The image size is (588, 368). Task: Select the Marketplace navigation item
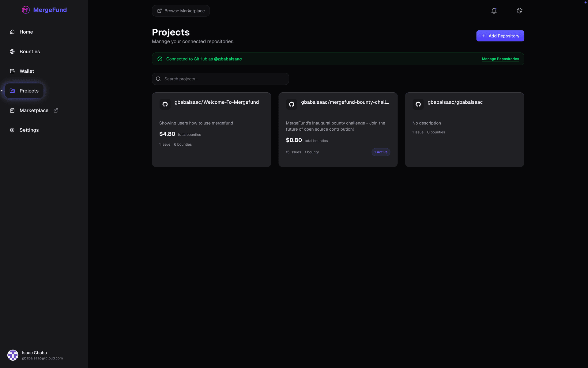click(x=34, y=110)
